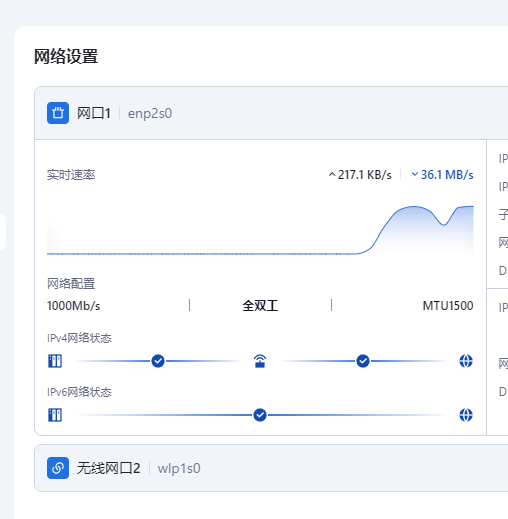Click the upload arrow beside 217.1 KB/s
This screenshot has width=508, height=519.
point(332,174)
